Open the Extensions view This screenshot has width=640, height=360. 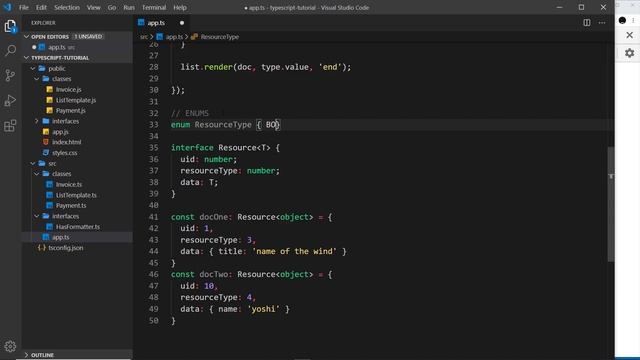point(10,126)
